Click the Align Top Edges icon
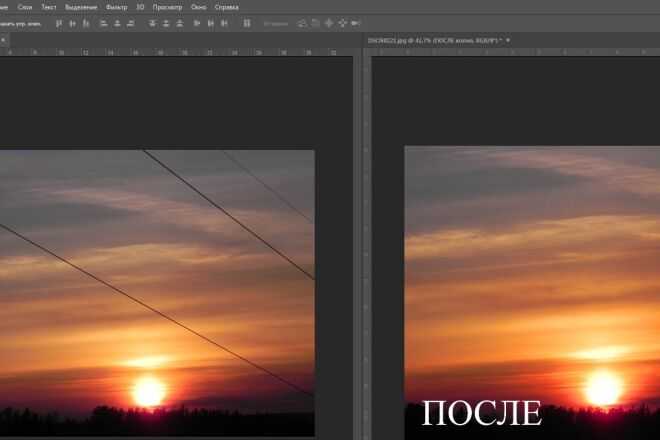The height and width of the screenshot is (440, 660). click(x=59, y=24)
